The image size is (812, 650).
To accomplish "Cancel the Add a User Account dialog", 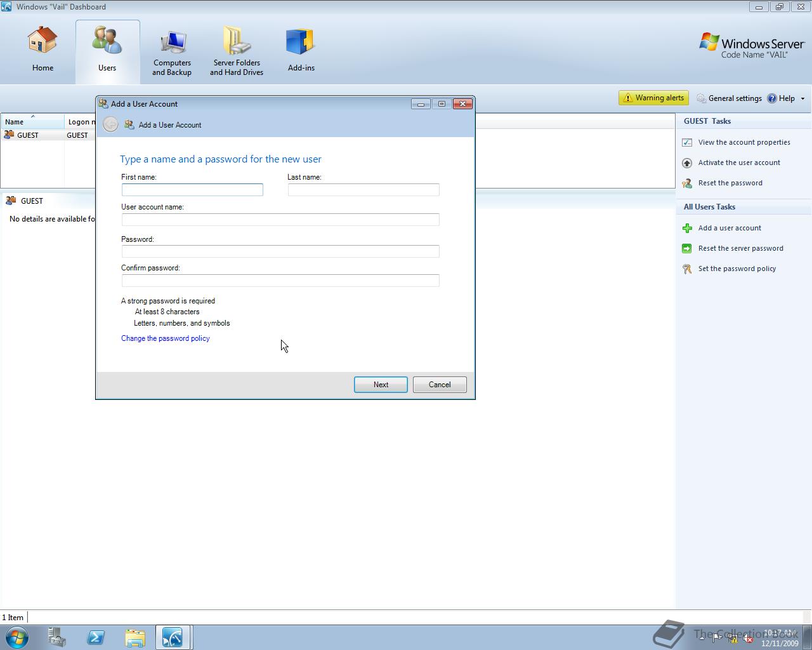I will coord(440,385).
